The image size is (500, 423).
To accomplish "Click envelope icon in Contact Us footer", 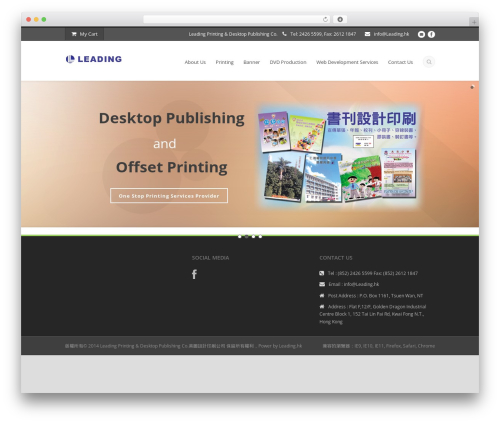I will click(322, 284).
